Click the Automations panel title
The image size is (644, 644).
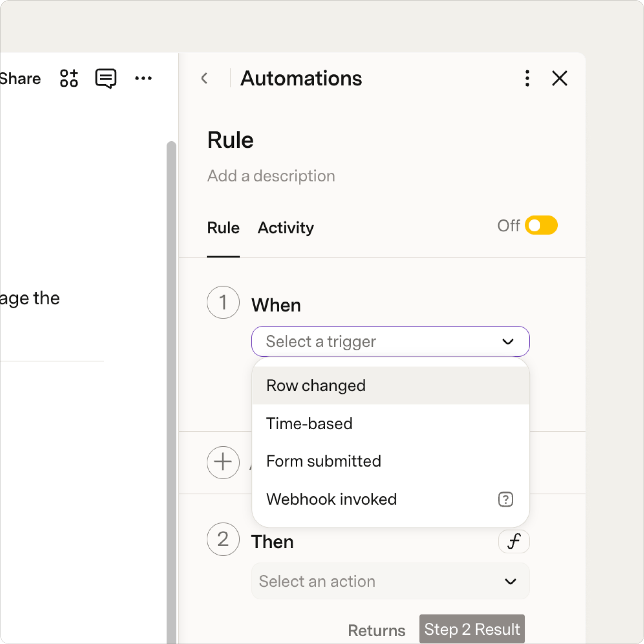(x=301, y=78)
